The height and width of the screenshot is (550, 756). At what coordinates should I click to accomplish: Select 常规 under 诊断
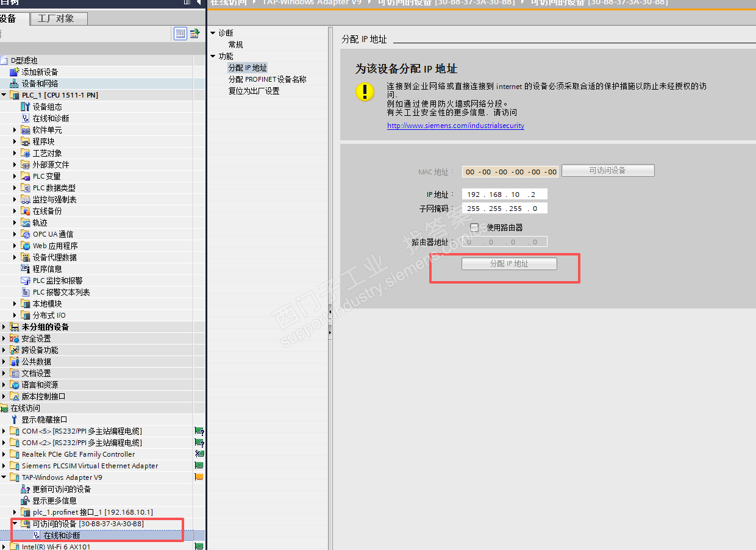[235, 45]
